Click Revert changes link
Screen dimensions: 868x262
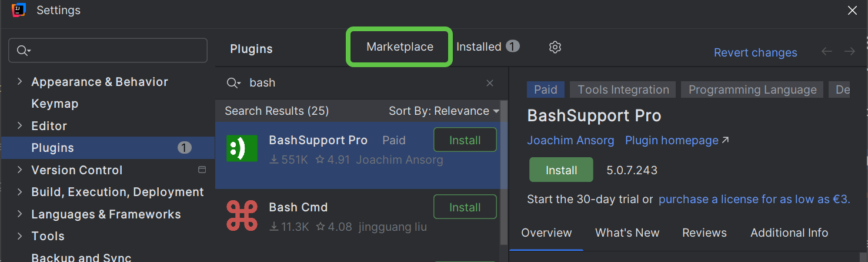(x=755, y=52)
